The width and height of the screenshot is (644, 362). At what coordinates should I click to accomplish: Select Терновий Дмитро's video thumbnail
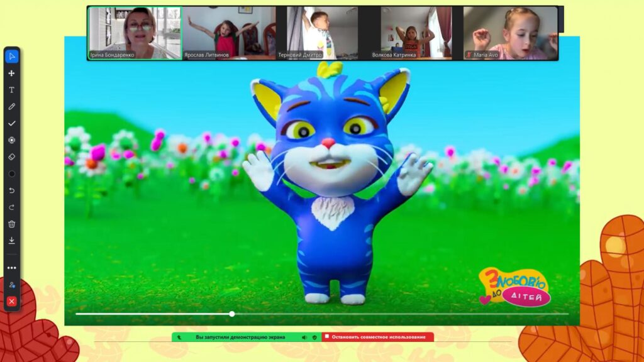(x=323, y=33)
